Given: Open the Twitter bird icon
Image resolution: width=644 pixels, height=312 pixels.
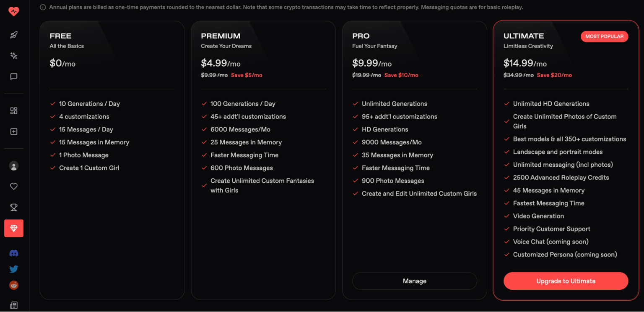Looking at the screenshot, I should [x=14, y=269].
